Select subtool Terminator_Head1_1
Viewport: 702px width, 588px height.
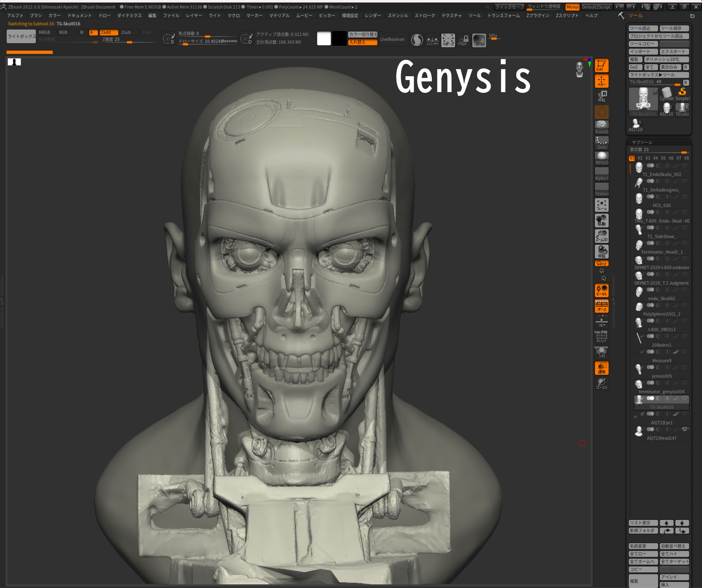[x=661, y=247]
